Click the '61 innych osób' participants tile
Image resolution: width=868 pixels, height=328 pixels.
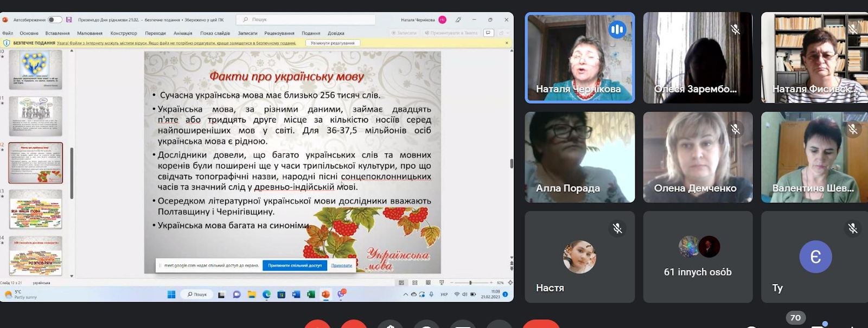tap(698, 256)
